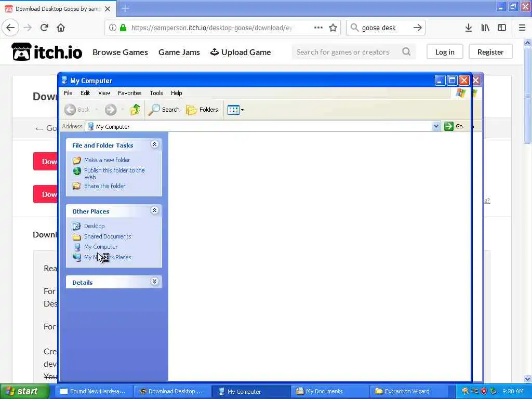
Task: Toggle the Folders pane button
Action: (202, 110)
